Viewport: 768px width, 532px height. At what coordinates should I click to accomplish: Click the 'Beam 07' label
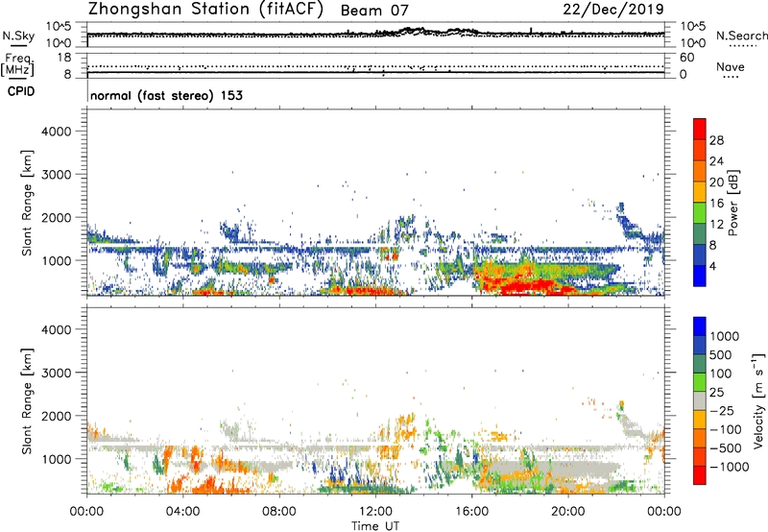click(374, 11)
